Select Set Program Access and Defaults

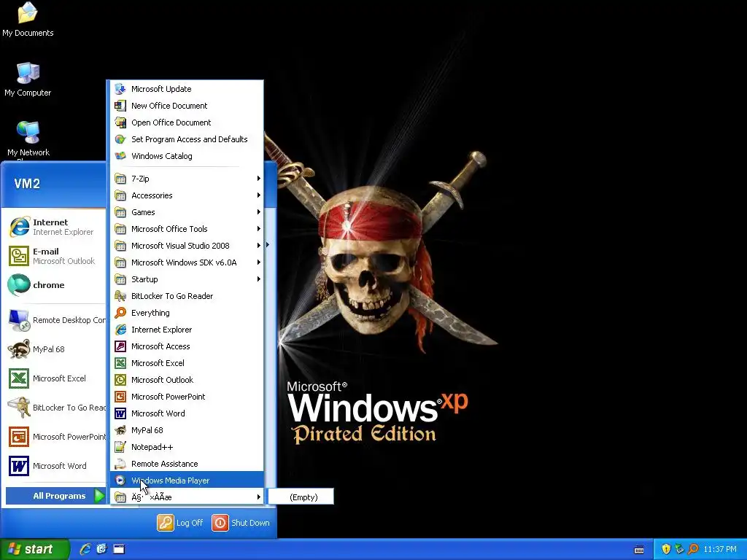pos(187,139)
